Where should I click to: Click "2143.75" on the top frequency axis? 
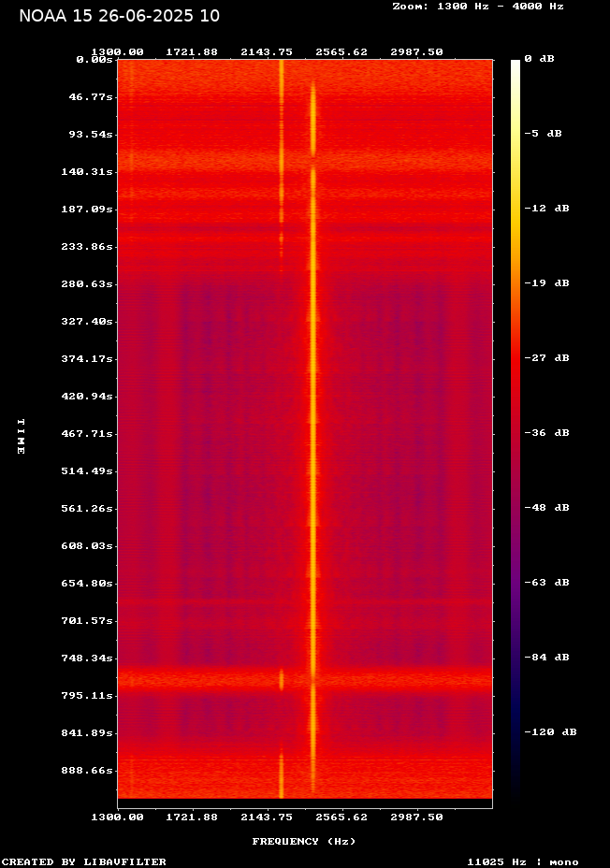[267, 52]
